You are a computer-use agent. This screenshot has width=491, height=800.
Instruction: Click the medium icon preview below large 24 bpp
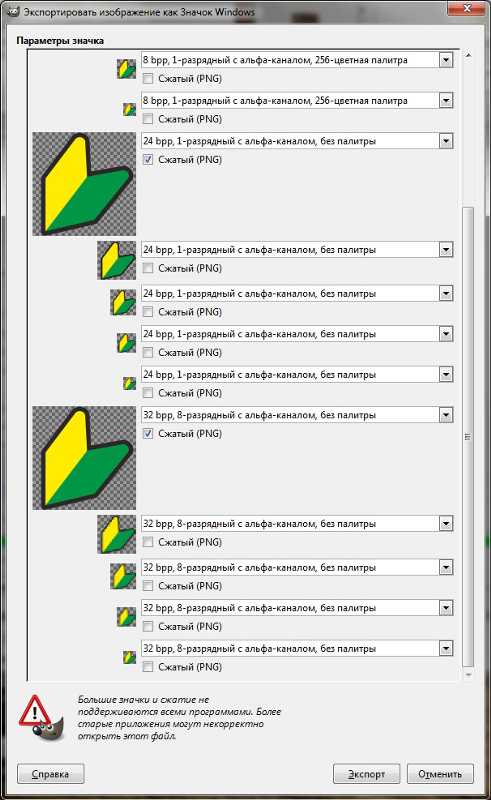click(116, 260)
